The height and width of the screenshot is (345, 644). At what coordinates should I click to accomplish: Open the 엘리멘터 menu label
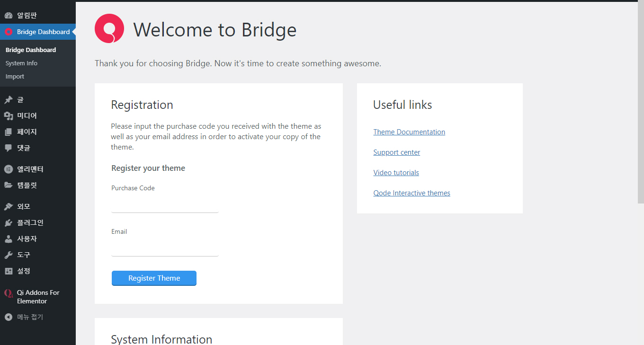click(30, 169)
